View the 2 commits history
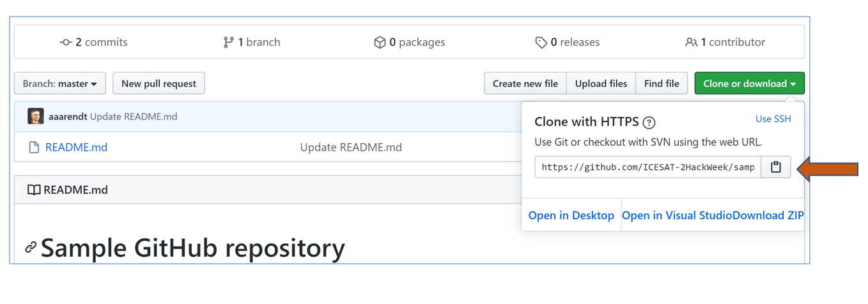The image size is (868, 304). pyautogui.click(x=93, y=42)
